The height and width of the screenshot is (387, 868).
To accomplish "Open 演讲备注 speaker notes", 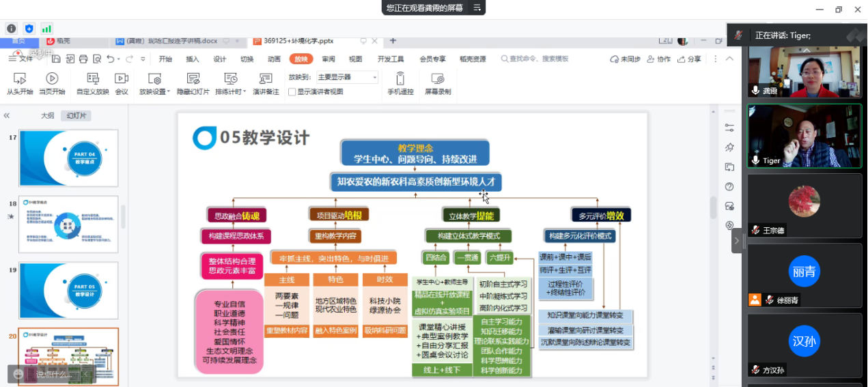I will point(266,79).
